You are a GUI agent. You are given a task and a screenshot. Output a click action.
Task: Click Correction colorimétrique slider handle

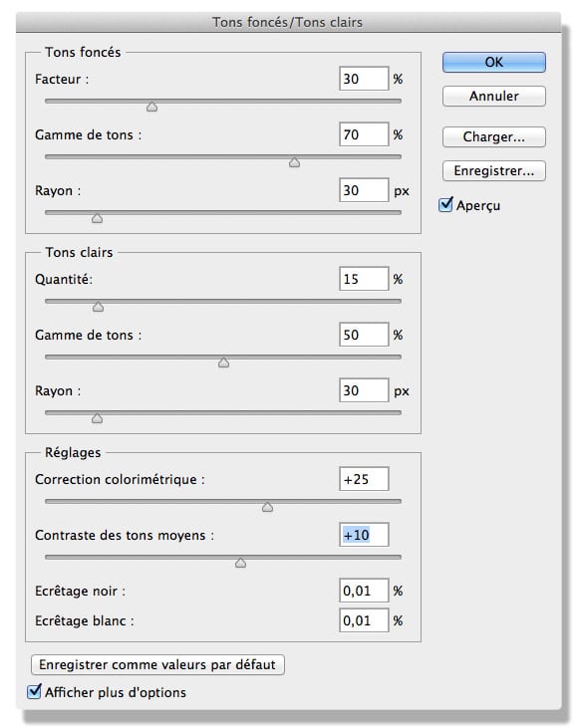click(267, 507)
